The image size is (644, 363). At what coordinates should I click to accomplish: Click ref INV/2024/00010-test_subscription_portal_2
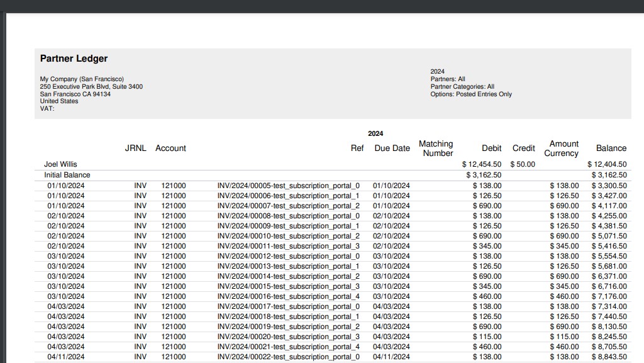288,236
